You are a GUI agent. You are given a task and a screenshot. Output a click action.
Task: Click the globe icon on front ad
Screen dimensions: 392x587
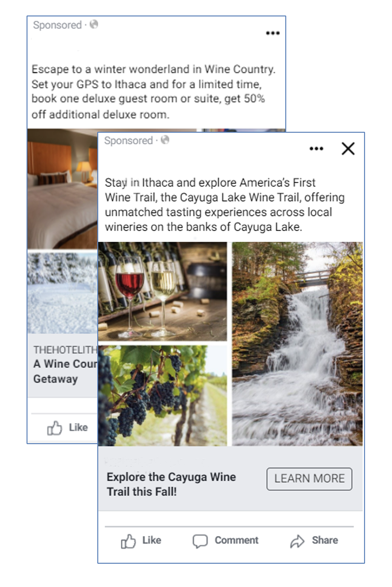click(165, 140)
